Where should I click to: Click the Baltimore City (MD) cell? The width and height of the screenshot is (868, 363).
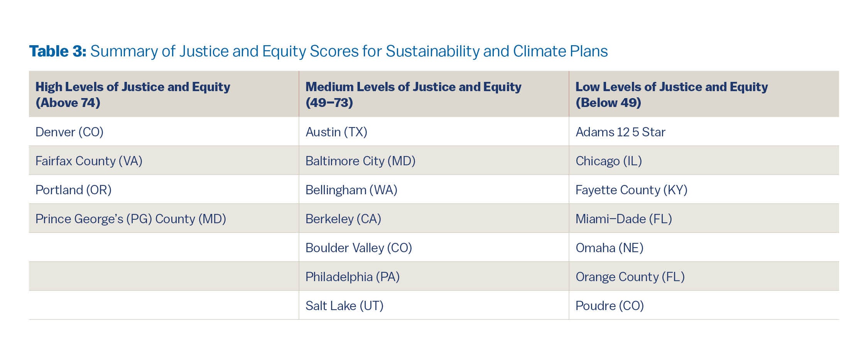(434, 160)
